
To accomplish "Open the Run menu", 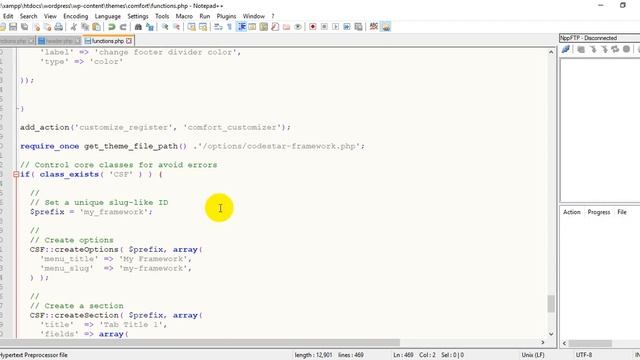I will [x=204, y=16].
